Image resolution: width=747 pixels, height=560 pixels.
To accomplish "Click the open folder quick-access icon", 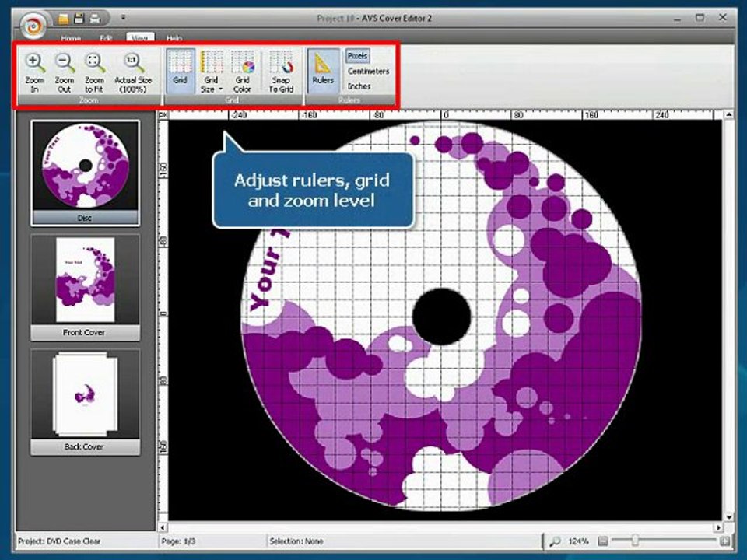I will pos(63,19).
